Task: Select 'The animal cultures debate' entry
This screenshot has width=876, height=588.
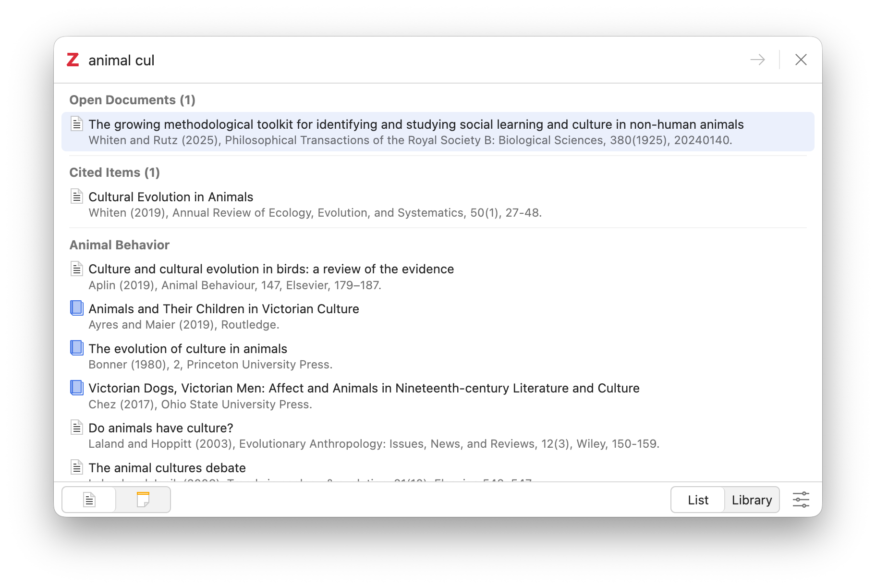Action: [167, 468]
